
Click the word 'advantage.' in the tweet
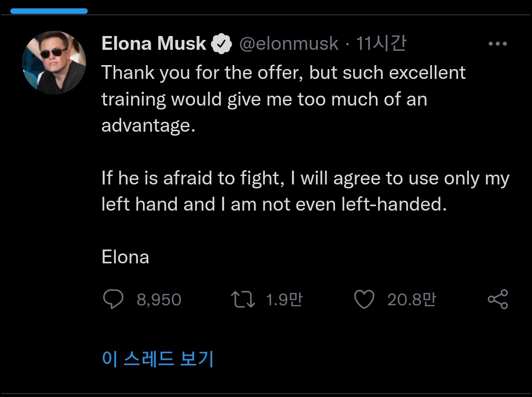[x=148, y=125]
